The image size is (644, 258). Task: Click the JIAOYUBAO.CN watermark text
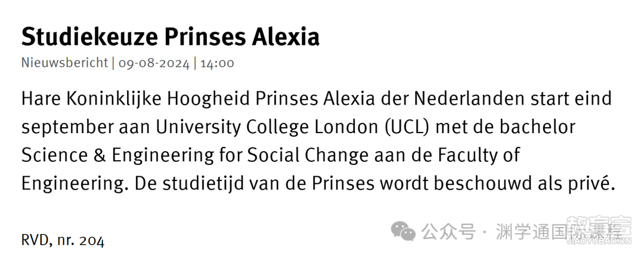(599, 241)
